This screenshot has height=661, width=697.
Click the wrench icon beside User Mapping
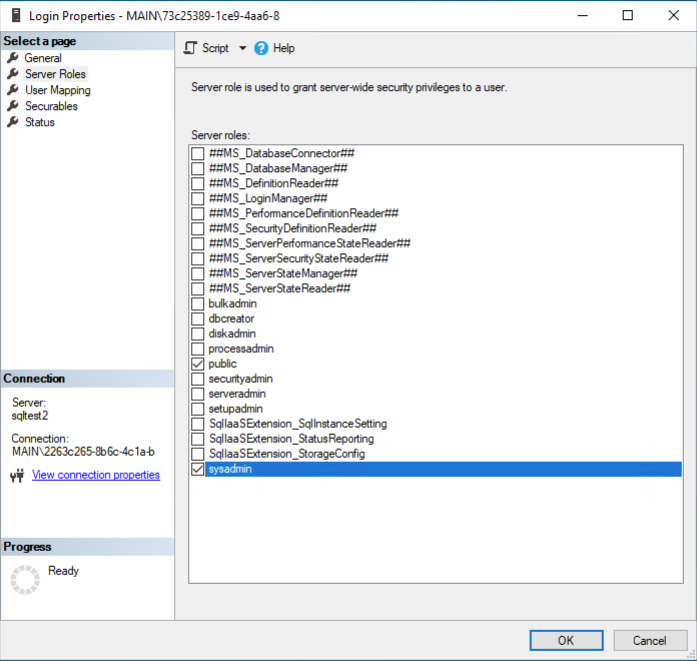13,90
